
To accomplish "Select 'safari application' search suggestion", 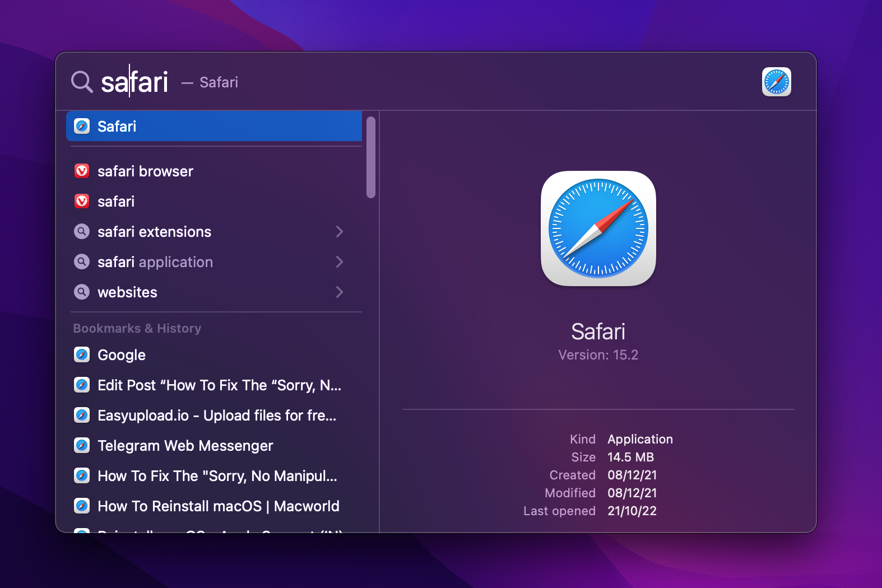I will [x=214, y=262].
